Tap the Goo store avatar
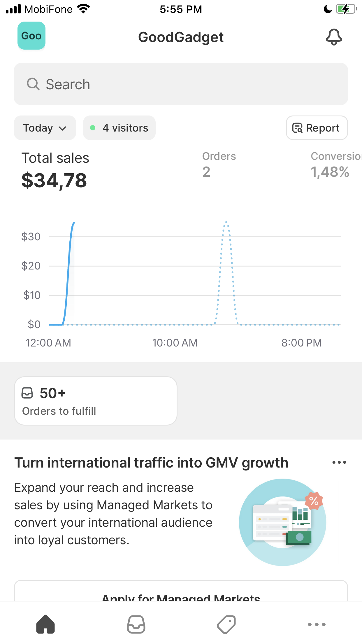 31,36
